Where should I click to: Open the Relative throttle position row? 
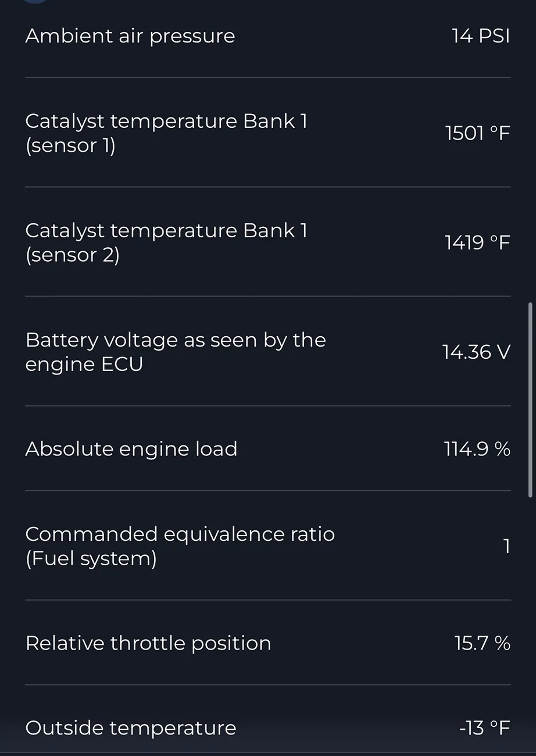tap(148, 643)
